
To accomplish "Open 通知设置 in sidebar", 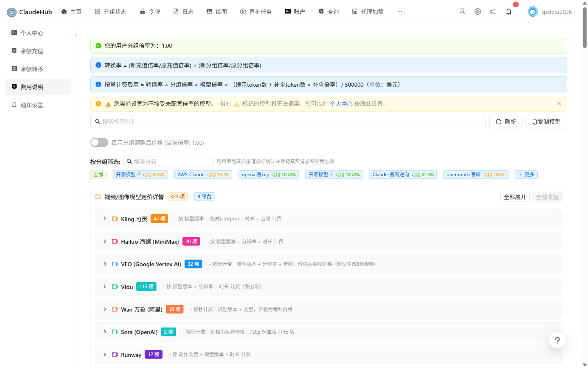I will pyautogui.click(x=38, y=105).
